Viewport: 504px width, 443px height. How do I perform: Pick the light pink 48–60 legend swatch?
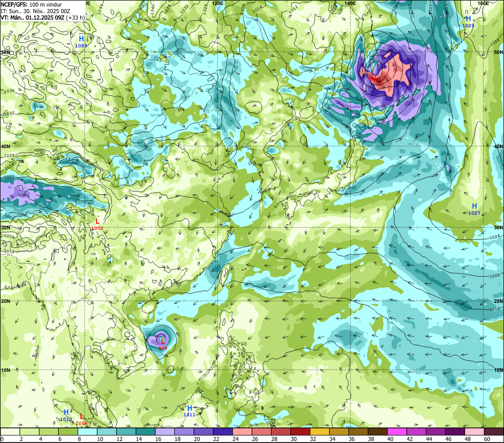click(x=474, y=431)
